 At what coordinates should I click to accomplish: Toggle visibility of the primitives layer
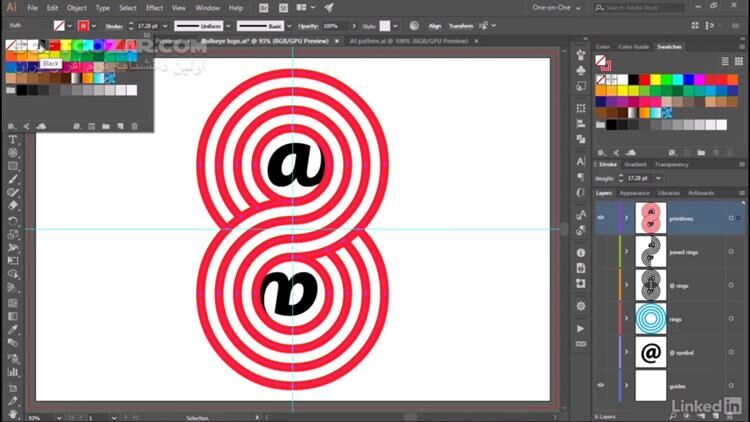tap(601, 217)
